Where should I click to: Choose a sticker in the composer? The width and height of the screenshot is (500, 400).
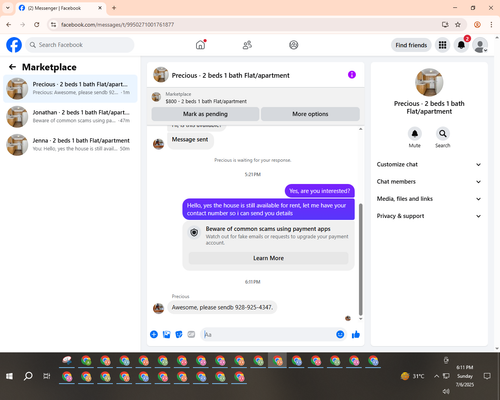(179, 334)
